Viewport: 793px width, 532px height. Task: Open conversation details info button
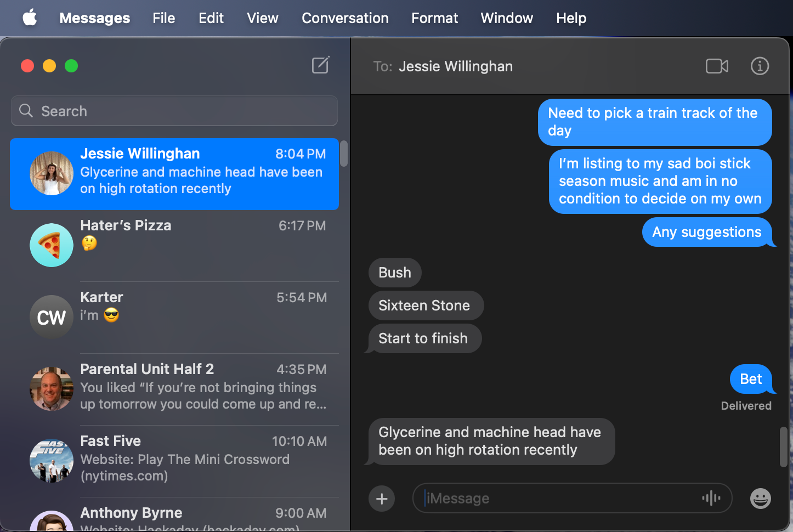tap(760, 66)
